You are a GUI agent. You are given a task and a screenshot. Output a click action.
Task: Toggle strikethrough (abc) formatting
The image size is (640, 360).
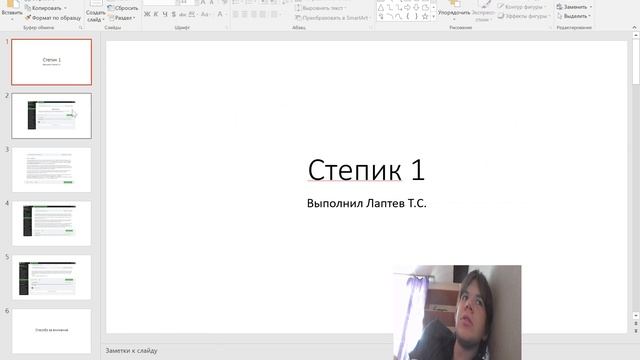pyautogui.click(x=182, y=14)
